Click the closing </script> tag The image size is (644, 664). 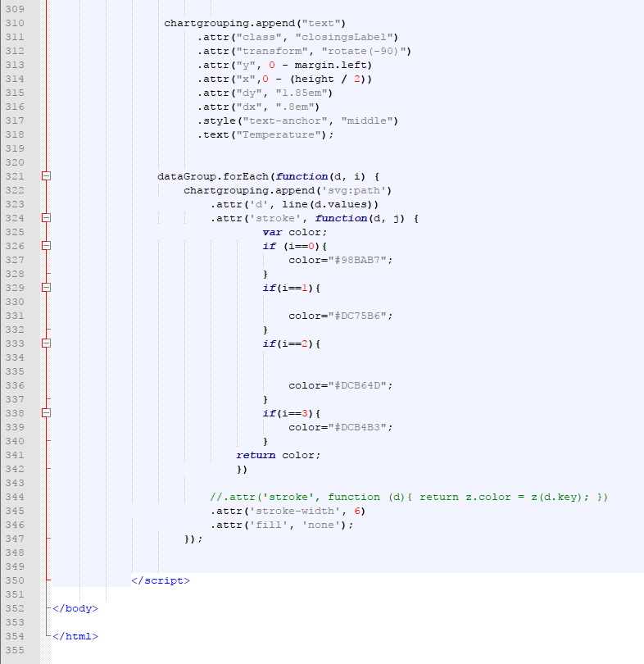(x=161, y=580)
